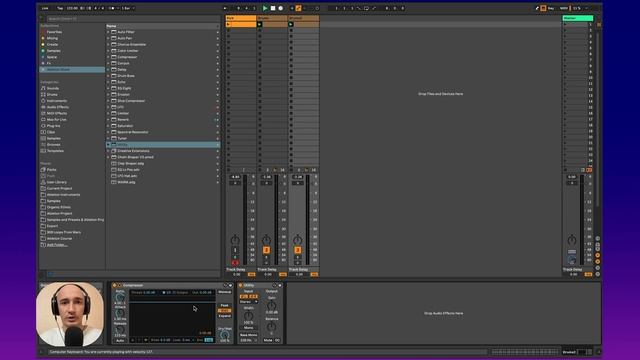Open the Packs place icon

(43, 169)
